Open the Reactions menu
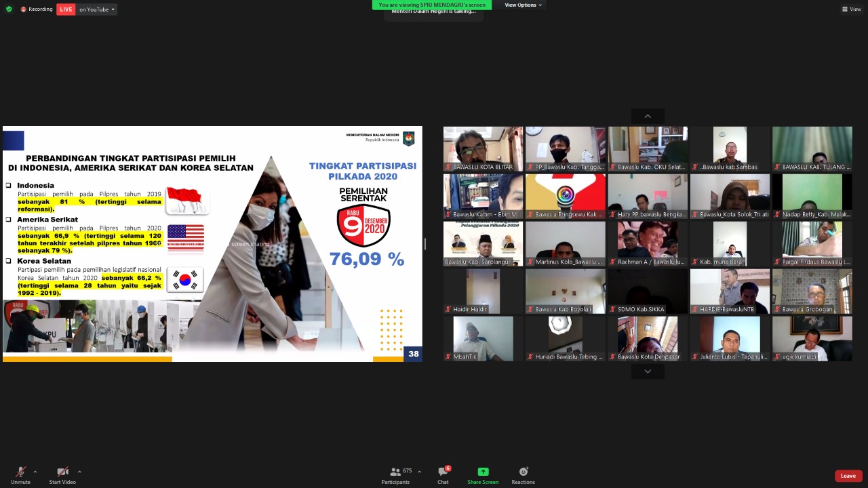This screenshot has width=868, height=488. (523, 475)
